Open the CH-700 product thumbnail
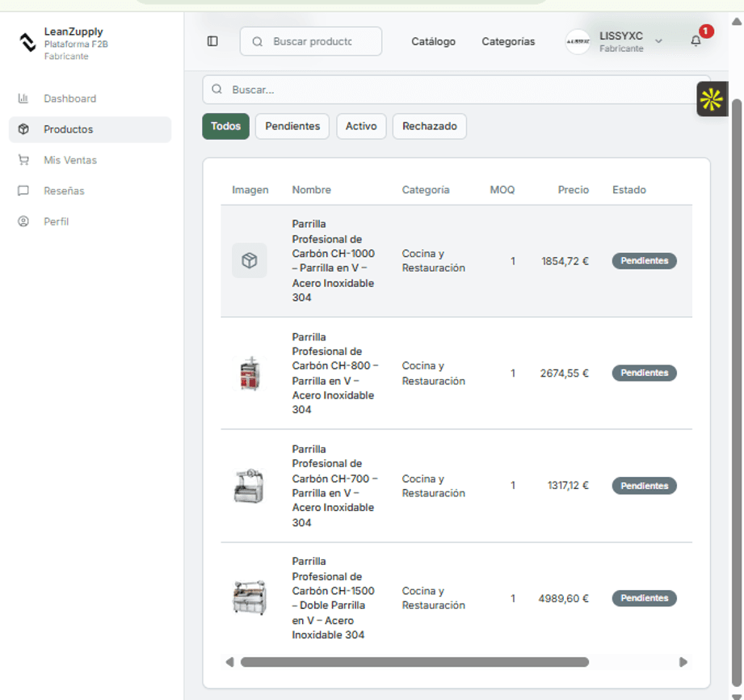Viewport: 744px width, 700px height. (250, 485)
